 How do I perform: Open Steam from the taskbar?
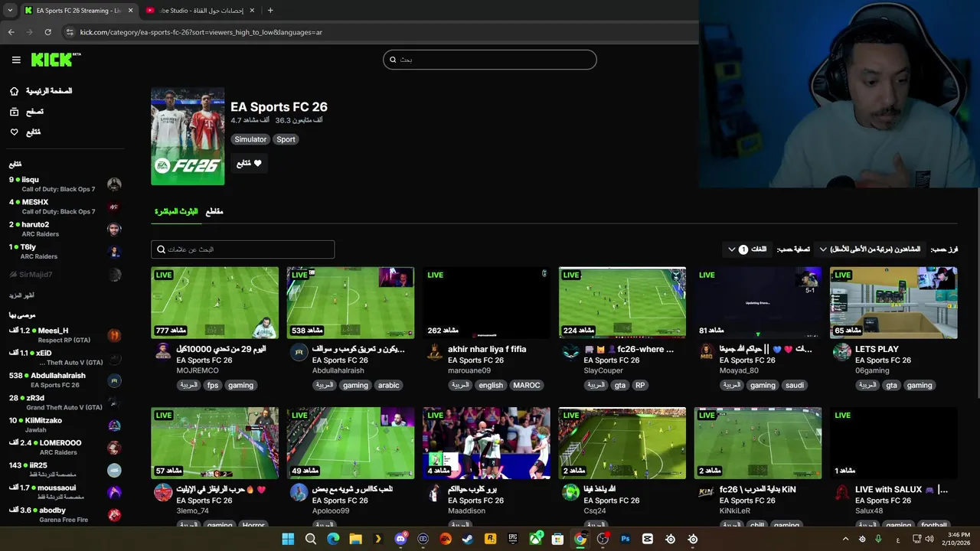[468, 539]
